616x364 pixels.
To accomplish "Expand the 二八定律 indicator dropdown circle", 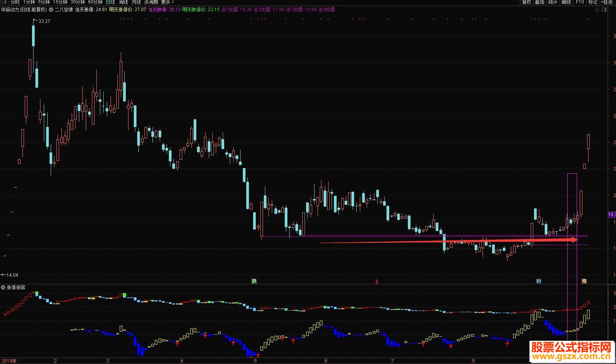I will click(51, 10).
